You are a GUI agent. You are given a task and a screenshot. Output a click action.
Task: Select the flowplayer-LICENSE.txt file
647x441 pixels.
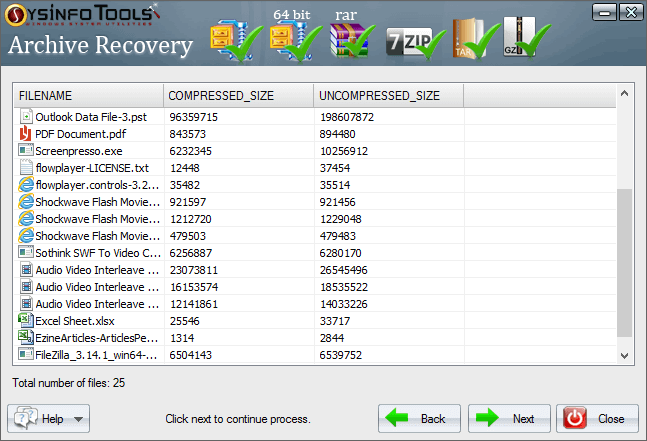(91, 168)
